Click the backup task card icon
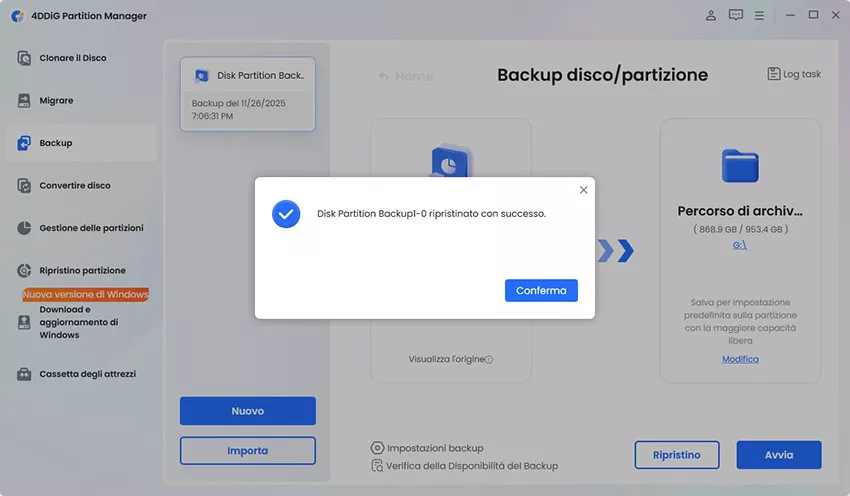Image resolution: width=850 pixels, height=496 pixels. pyautogui.click(x=201, y=75)
